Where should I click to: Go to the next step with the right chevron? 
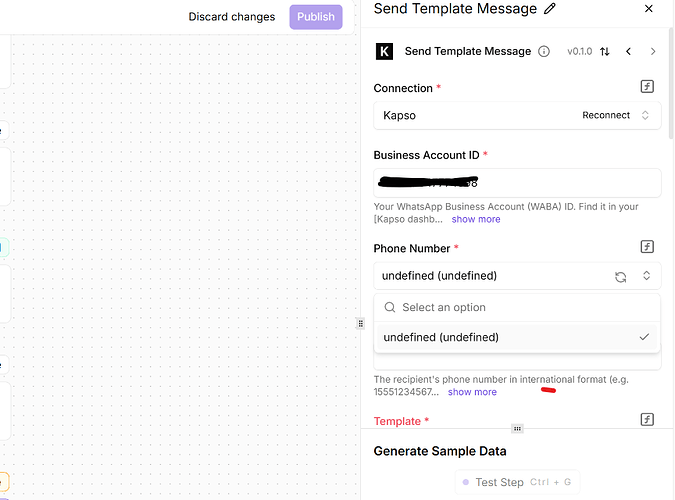tap(653, 52)
